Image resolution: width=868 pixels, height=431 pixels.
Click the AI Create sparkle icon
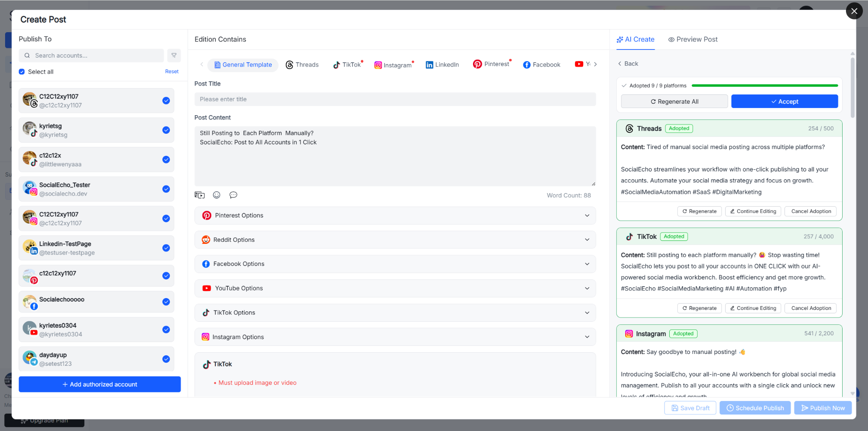point(620,39)
